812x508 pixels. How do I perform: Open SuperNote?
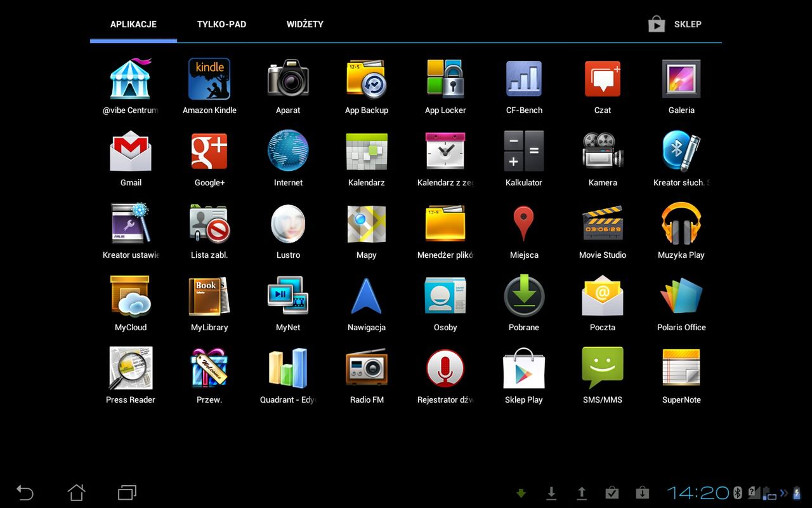[x=681, y=368]
